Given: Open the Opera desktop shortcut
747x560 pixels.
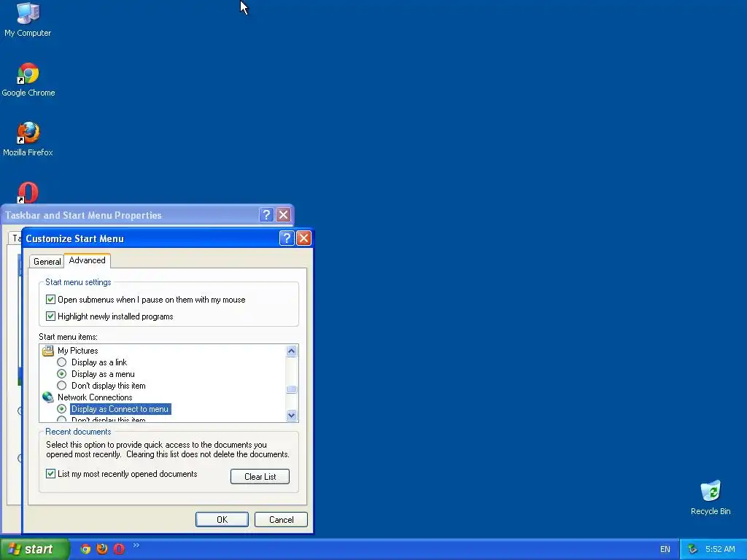Looking at the screenshot, I should click(28, 192).
